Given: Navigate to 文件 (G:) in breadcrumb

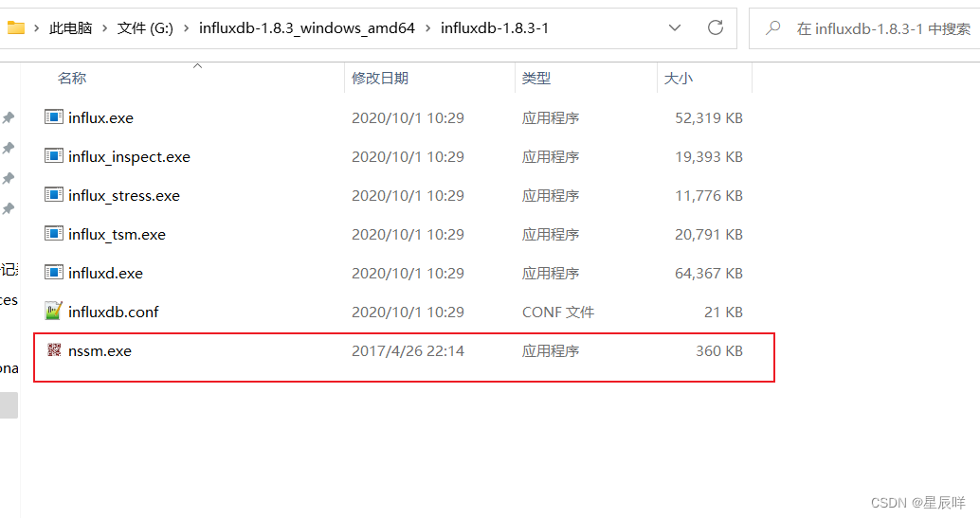Looking at the screenshot, I should [x=145, y=28].
